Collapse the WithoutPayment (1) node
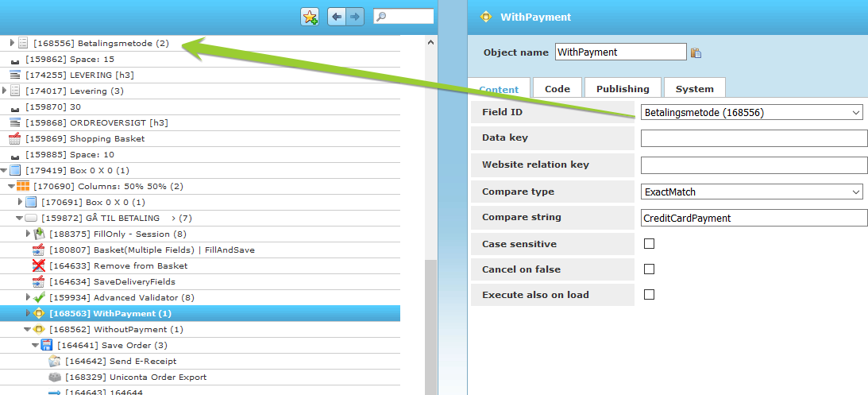This screenshot has height=395, width=868. point(28,330)
